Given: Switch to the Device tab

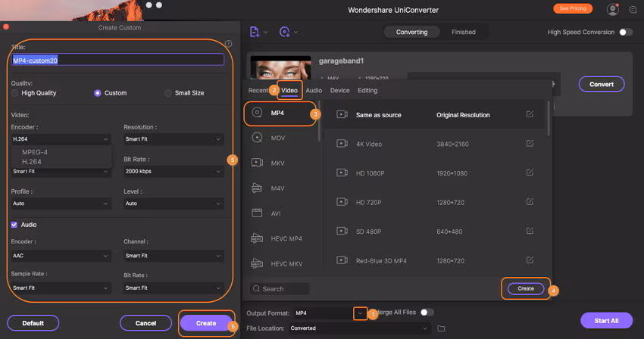Looking at the screenshot, I should tap(339, 90).
